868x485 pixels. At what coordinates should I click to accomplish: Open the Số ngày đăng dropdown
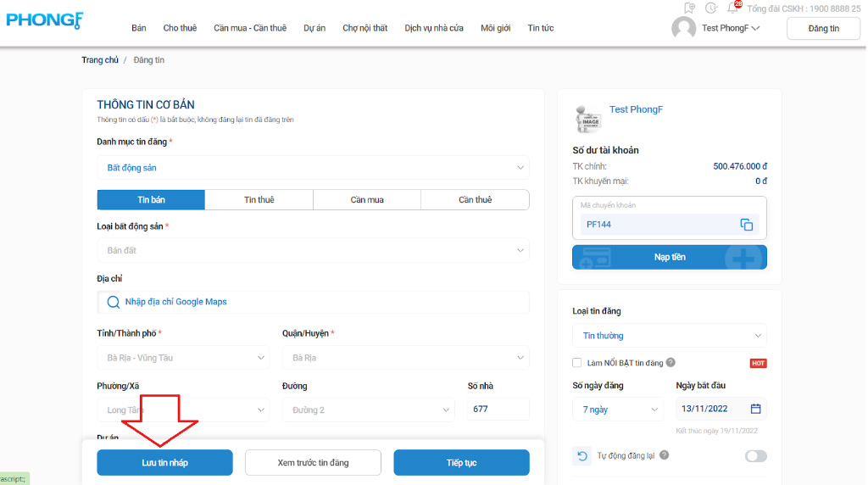click(619, 410)
